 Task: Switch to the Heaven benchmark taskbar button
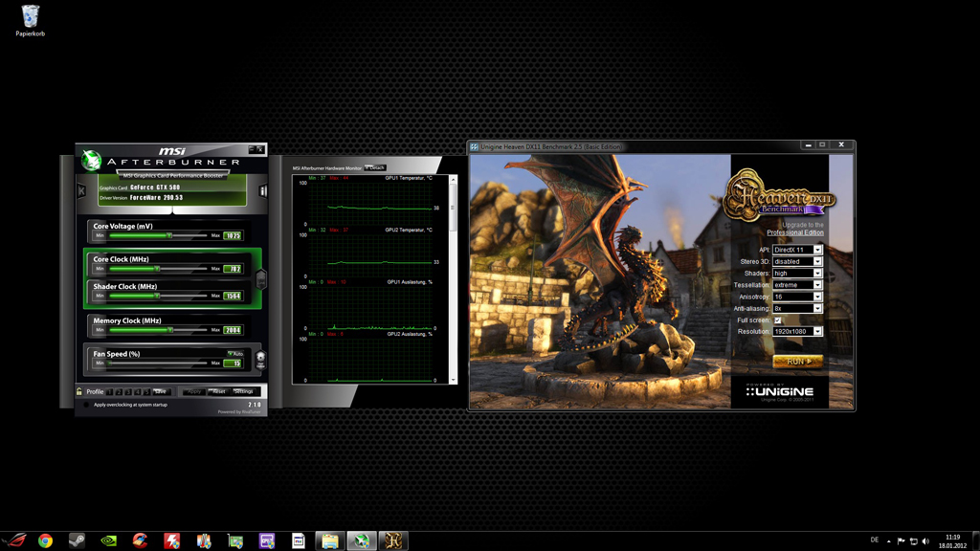click(x=393, y=540)
